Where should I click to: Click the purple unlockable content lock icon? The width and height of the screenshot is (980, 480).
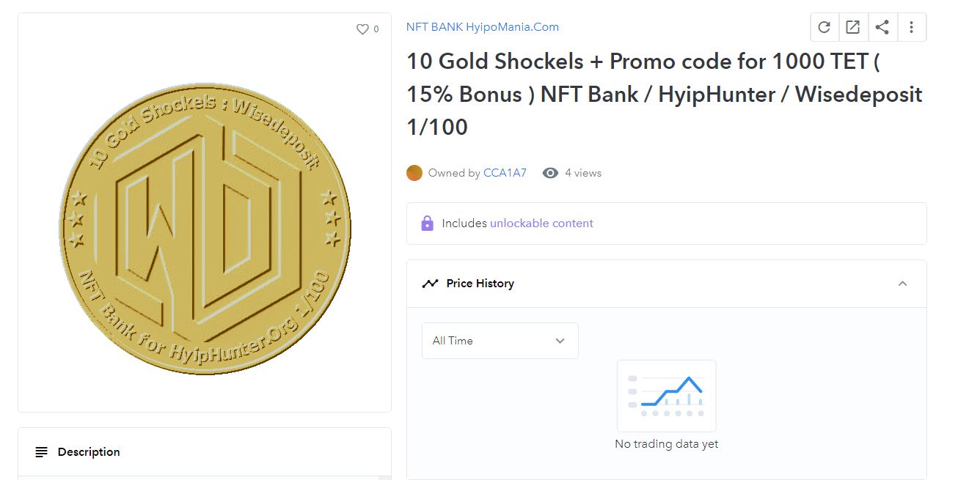[428, 224]
